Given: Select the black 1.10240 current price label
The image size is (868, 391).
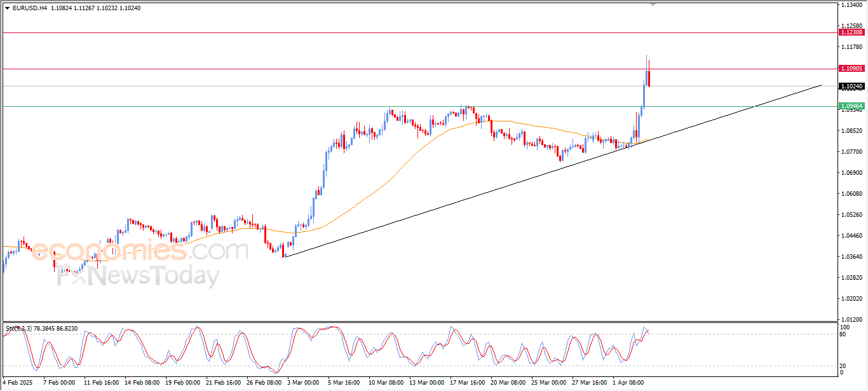Looking at the screenshot, I should (851, 86).
